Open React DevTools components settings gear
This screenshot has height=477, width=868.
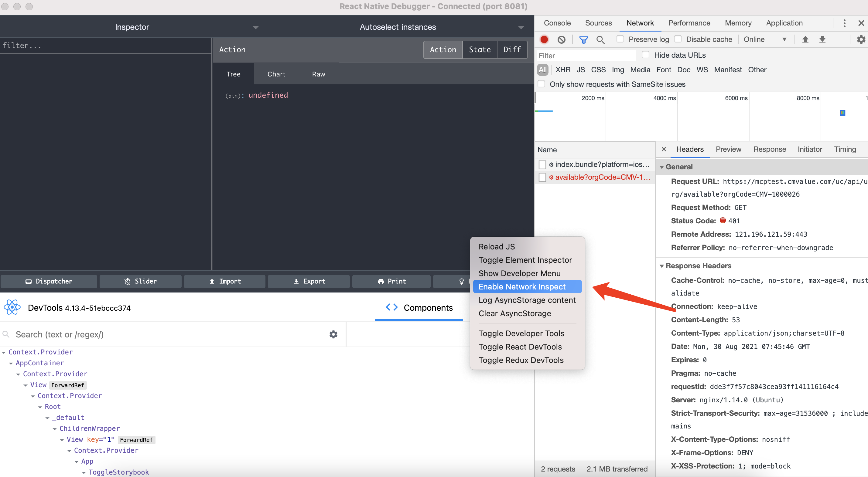(x=333, y=334)
